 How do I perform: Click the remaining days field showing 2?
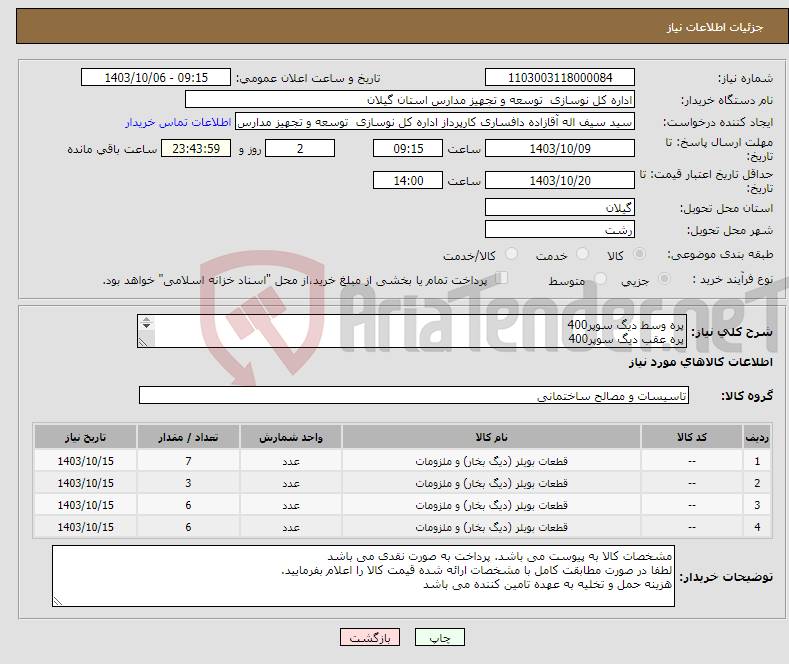[300, 148]
